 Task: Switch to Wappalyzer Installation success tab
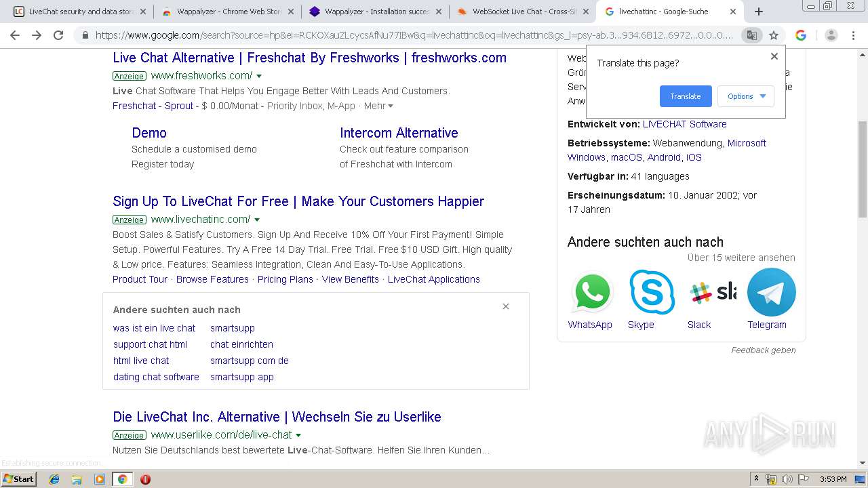[x=374, y=12]
